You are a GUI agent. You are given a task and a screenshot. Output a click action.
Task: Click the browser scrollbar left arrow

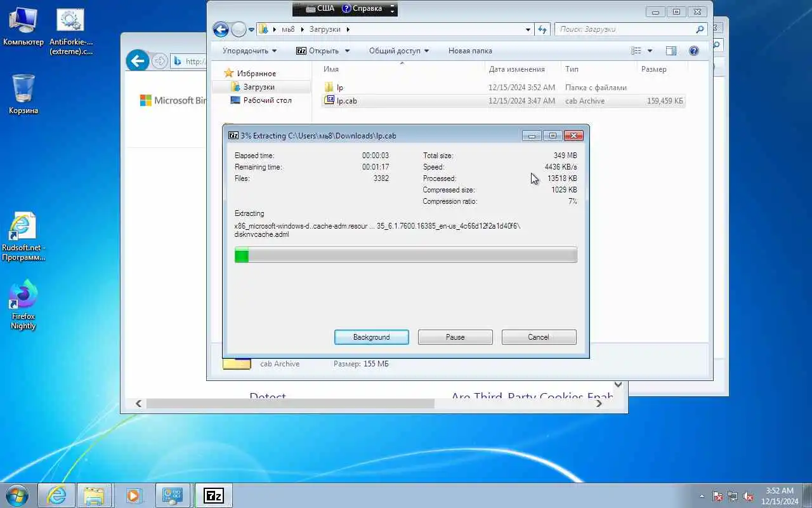click(138, 403)
